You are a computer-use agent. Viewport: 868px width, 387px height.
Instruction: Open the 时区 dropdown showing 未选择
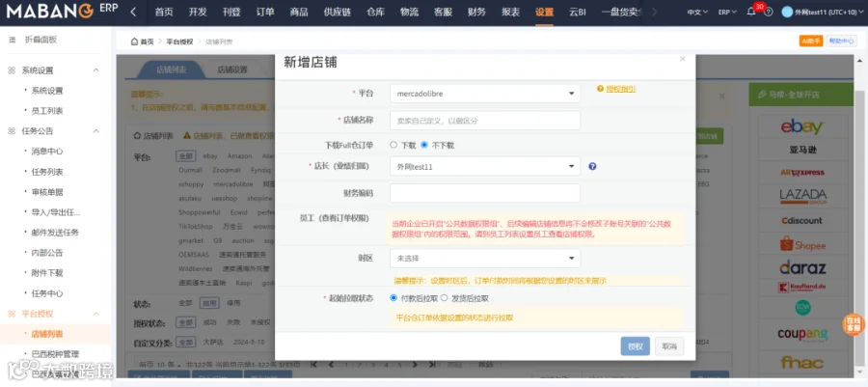(485, 258)
